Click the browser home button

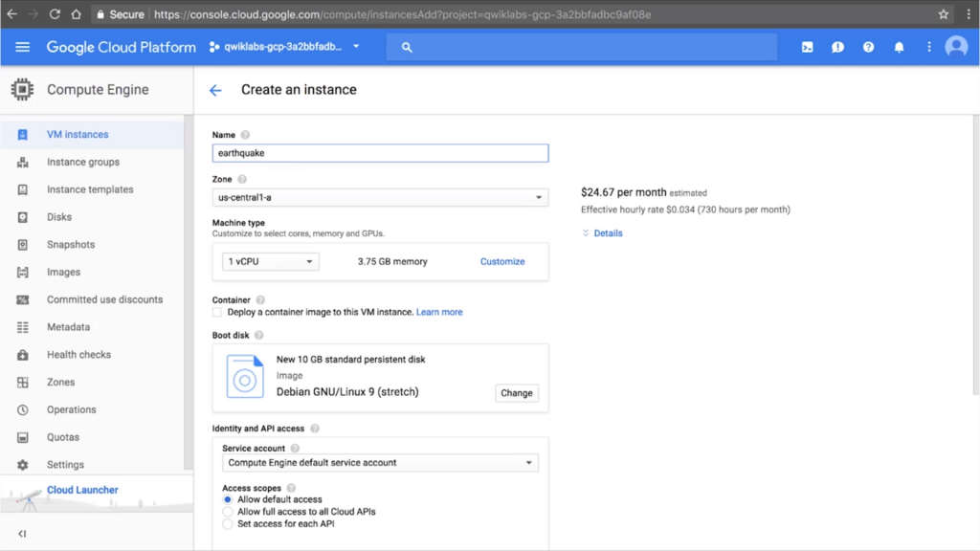(76, 14)
